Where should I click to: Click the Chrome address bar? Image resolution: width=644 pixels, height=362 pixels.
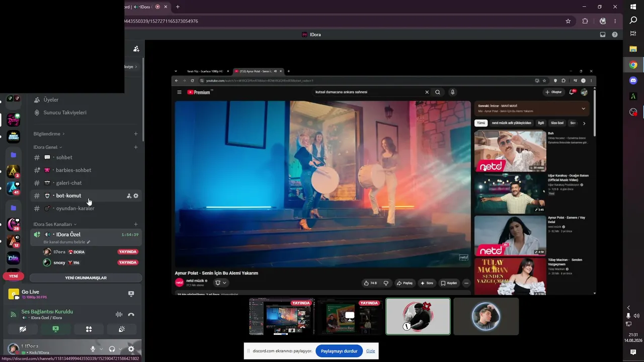pos(342,21)
